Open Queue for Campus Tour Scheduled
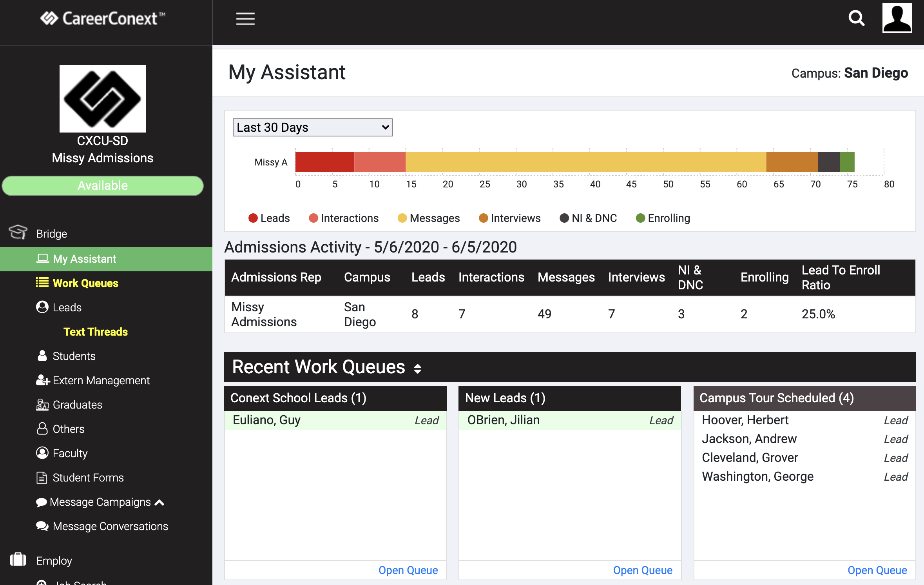The image size is (924, 585). tap(877, 570)
